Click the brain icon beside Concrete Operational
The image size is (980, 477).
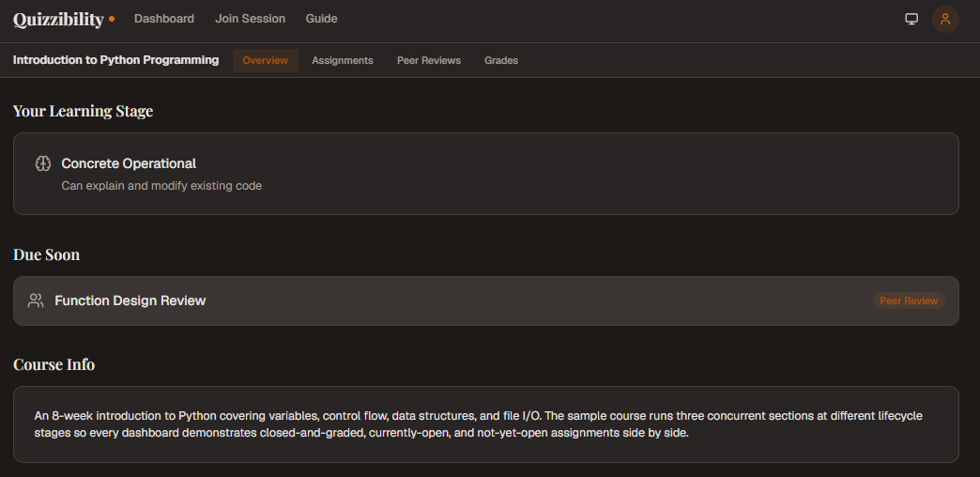point(42,163)
